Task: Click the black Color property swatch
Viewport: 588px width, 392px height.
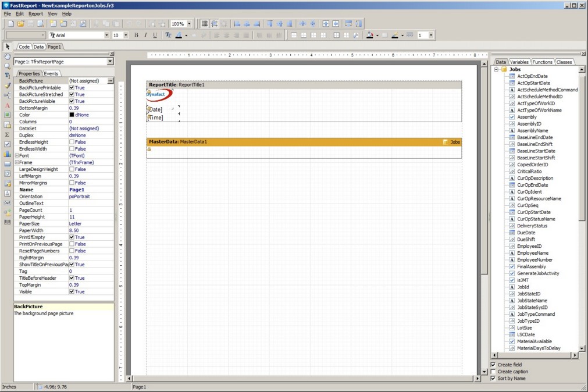Action: 72,115
